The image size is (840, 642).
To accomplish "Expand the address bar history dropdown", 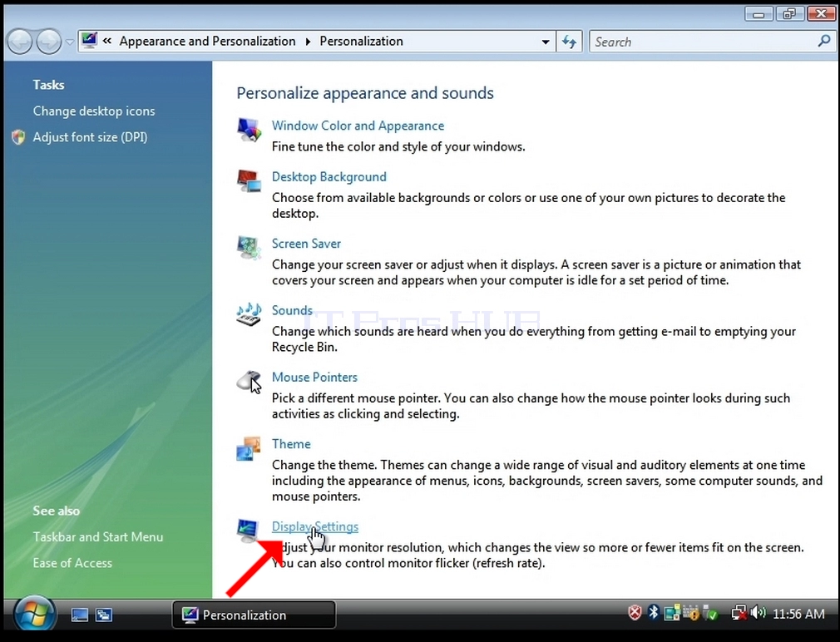I will (x=545, y=42).
